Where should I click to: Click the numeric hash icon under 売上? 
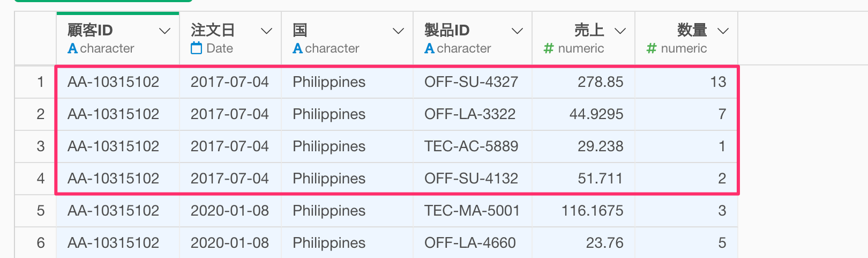(x=549, y=49)
